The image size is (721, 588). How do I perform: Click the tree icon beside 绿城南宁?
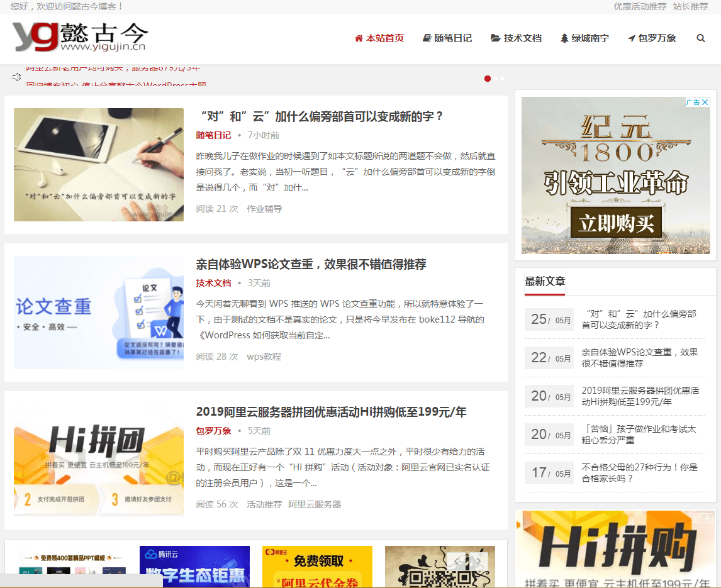(x=564, y=38)
